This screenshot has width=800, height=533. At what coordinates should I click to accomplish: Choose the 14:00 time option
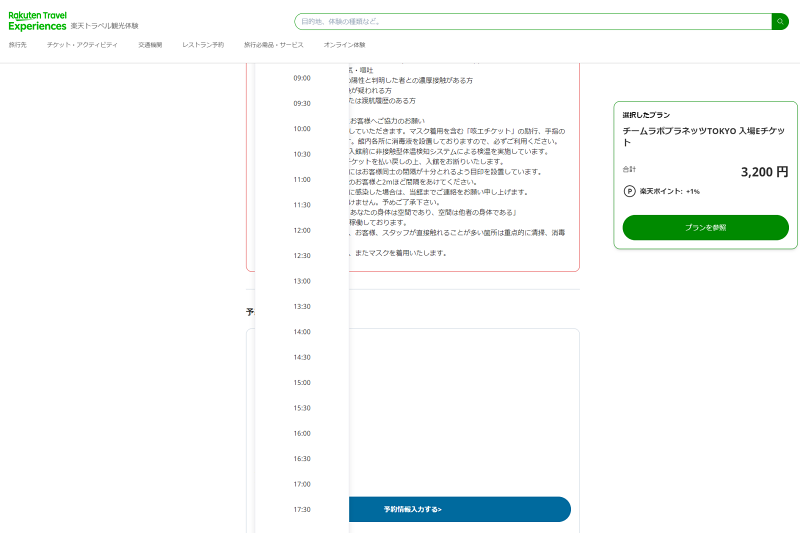pyautogui.click(x=302, y=332)
